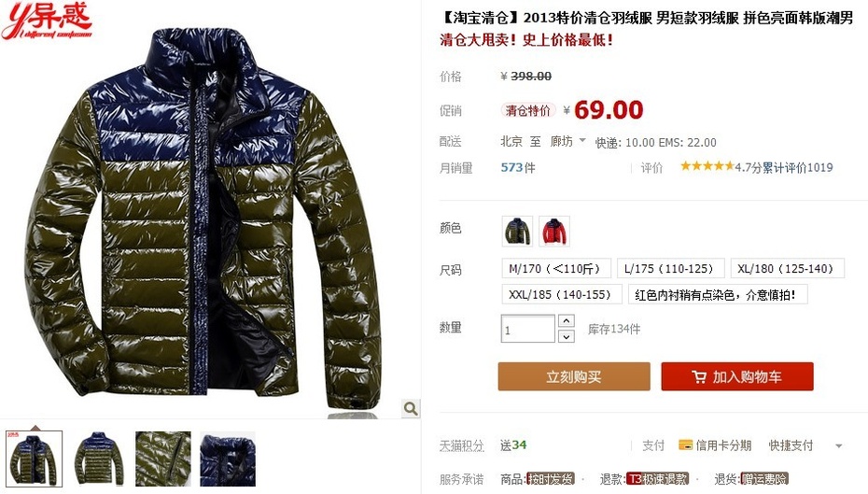Viewport: 868px width, 494px height.
Task: Open the 累计评价1019 reviews link
Action: 798,167
